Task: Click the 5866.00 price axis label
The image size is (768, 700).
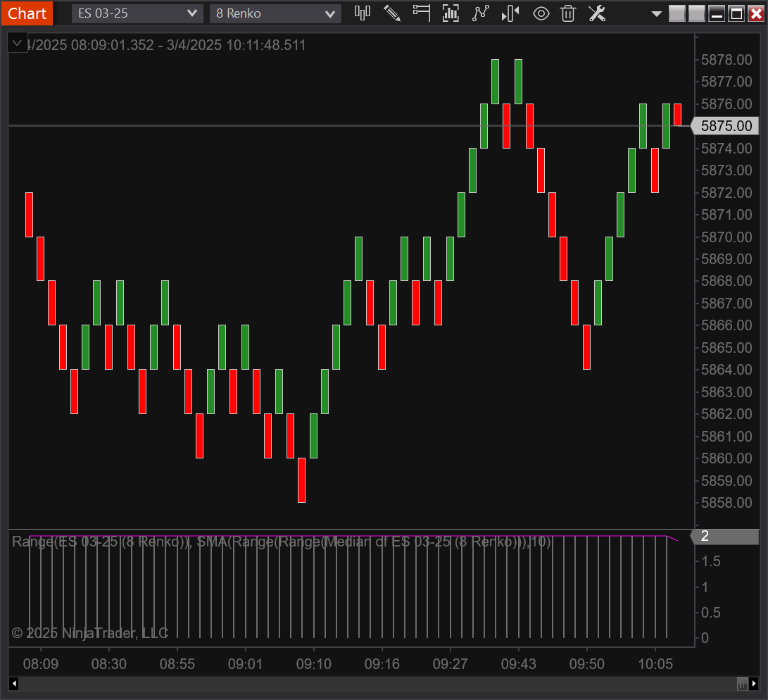Action: pos(726,325)
